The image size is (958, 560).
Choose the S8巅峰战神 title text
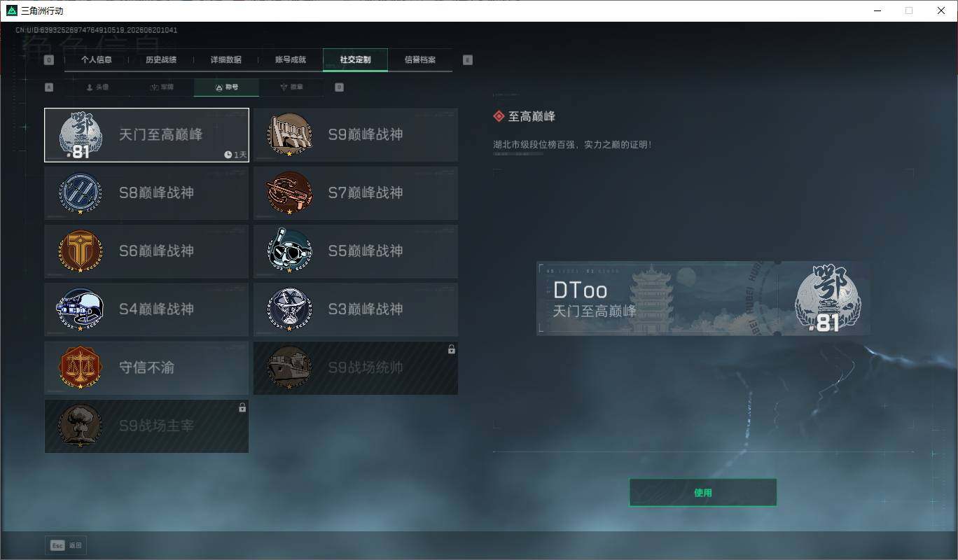[x=156, y=192]
